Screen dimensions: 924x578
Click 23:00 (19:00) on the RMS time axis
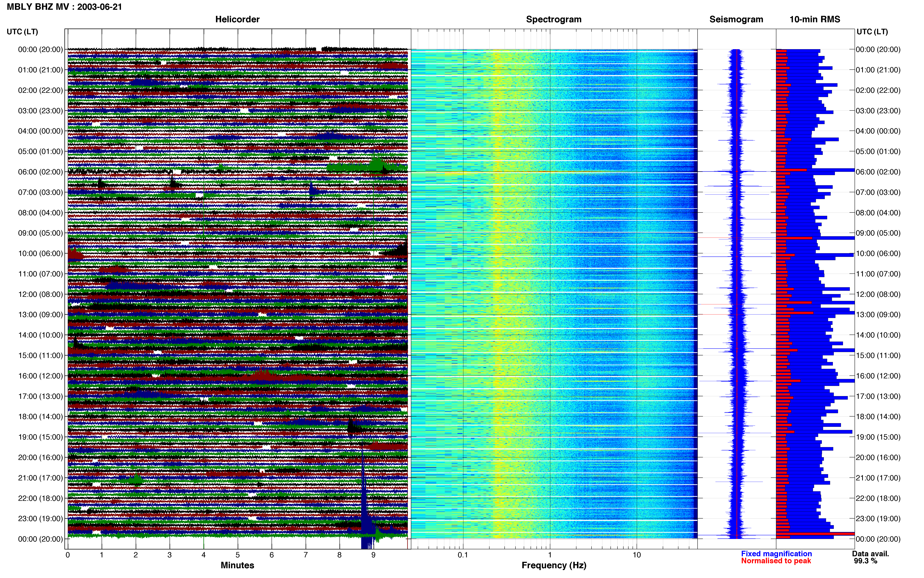tap(878, 518)
